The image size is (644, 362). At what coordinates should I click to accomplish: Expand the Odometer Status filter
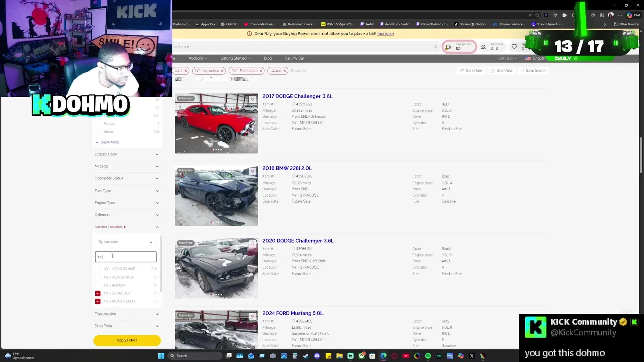click(127, 178)
